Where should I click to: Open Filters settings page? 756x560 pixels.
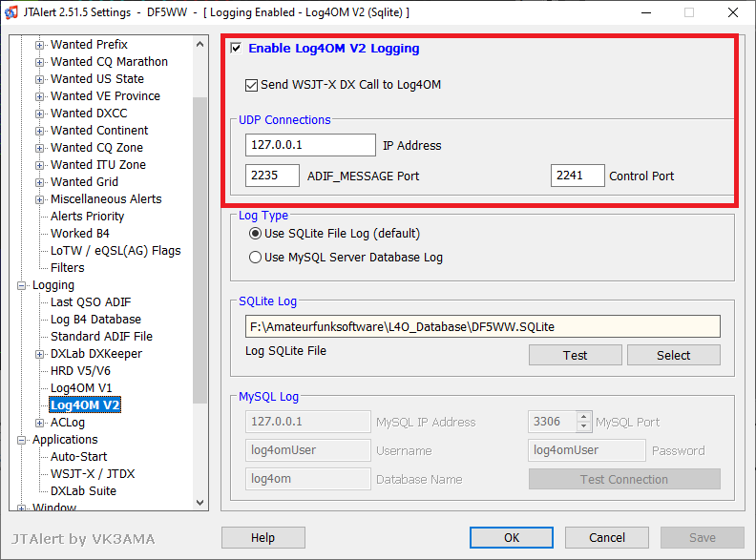click(x=68, y=267)
